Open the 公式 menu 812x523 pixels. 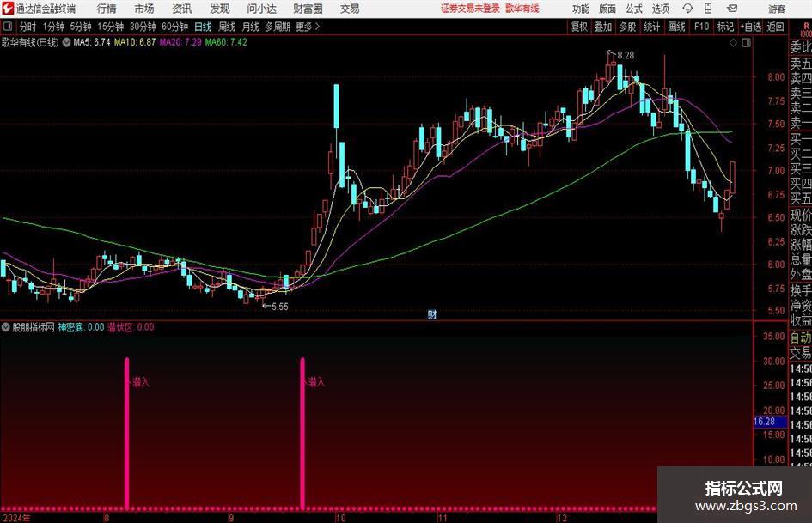click(x=634, y=9)
